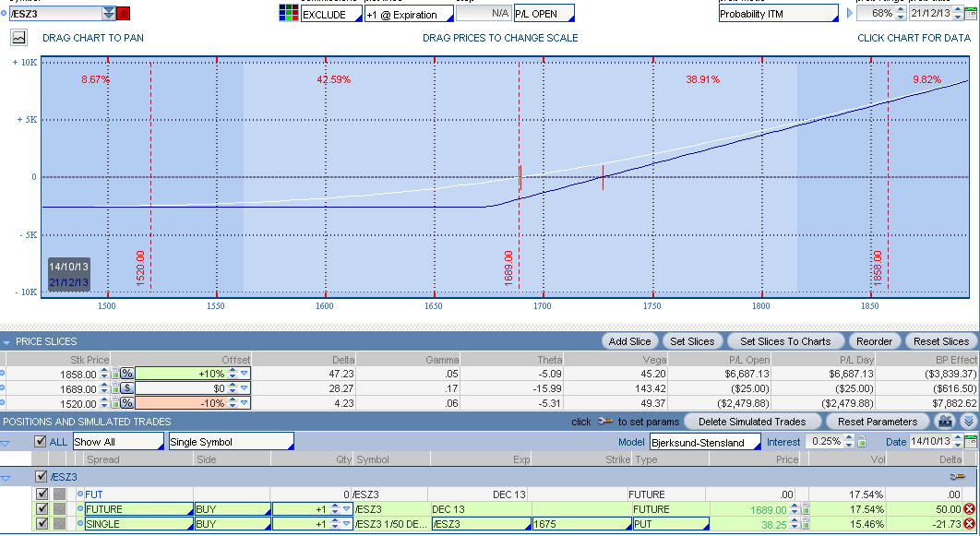This screenshot has height=536, width=980.
Task: Uncheck the SINGLE put trade checkbox
Action: (x=42, y=524)
